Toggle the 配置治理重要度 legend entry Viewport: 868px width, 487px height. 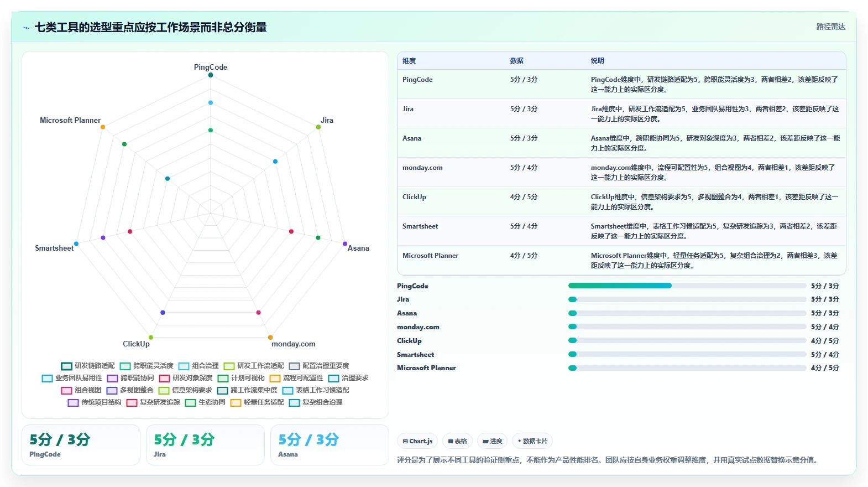319,366
